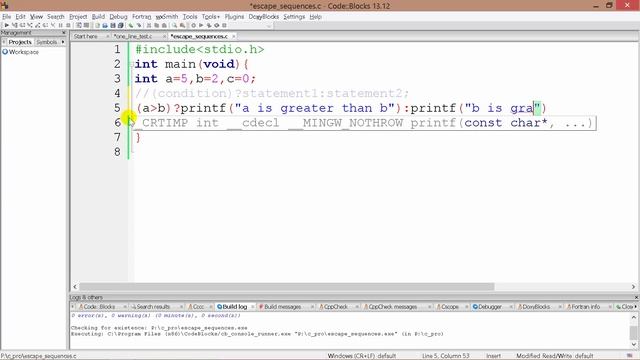Open the View menu
This screenshot has width=640, height=360.
click(x=36, y=17)
